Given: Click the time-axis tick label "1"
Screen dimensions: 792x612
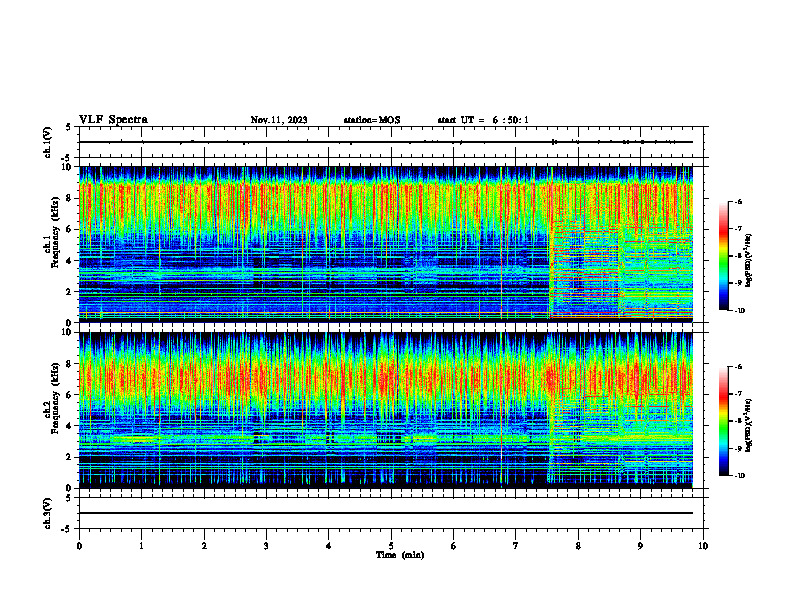Looking at the screenshot, I should [141, 546].
